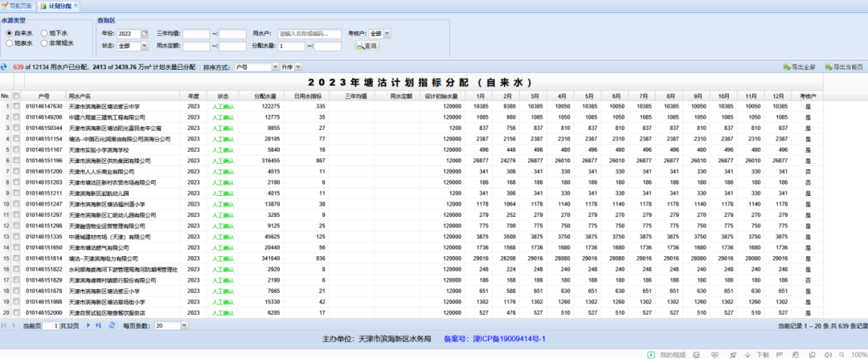Image resolution: width=868 pixels, height=359 pixels.
Task: Click the first page arrow in pager
Action: coord(5,326)
